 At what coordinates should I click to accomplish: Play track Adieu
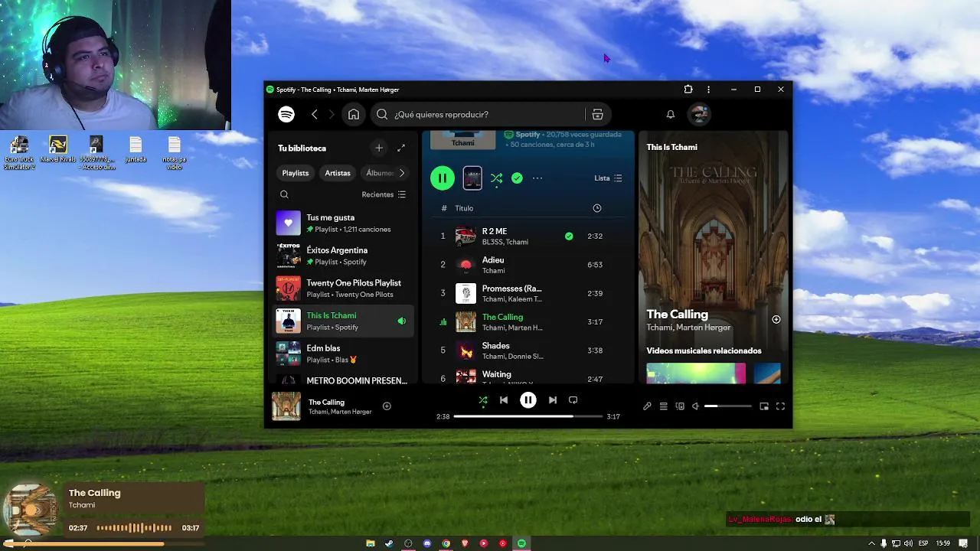click(528, 265)
